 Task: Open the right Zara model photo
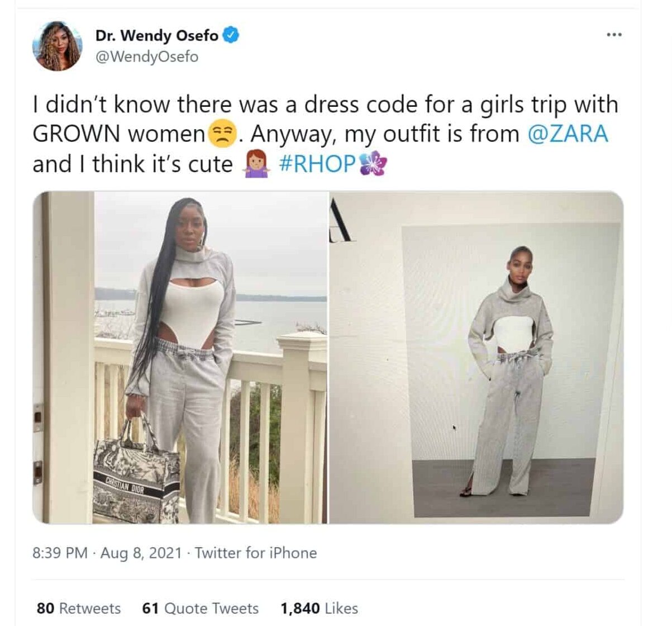click(476, 358)
